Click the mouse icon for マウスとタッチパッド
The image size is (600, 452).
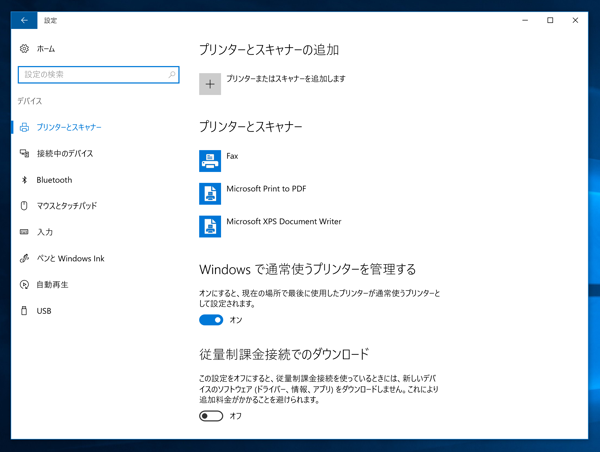click(24, 206)
